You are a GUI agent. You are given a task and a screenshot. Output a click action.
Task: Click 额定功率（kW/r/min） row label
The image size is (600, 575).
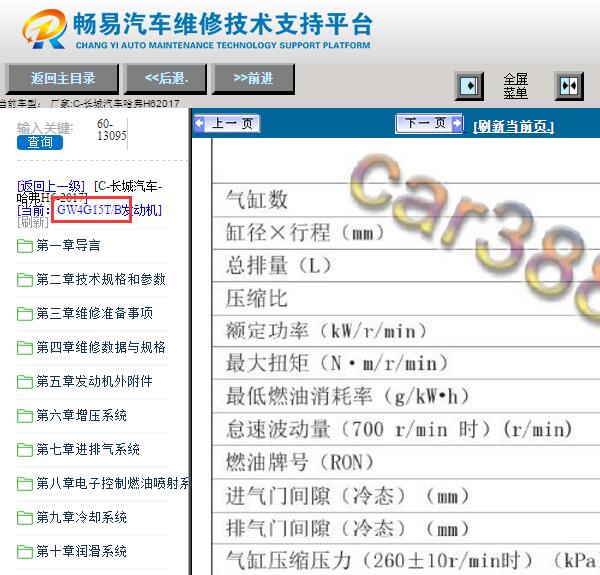(326, 331)
